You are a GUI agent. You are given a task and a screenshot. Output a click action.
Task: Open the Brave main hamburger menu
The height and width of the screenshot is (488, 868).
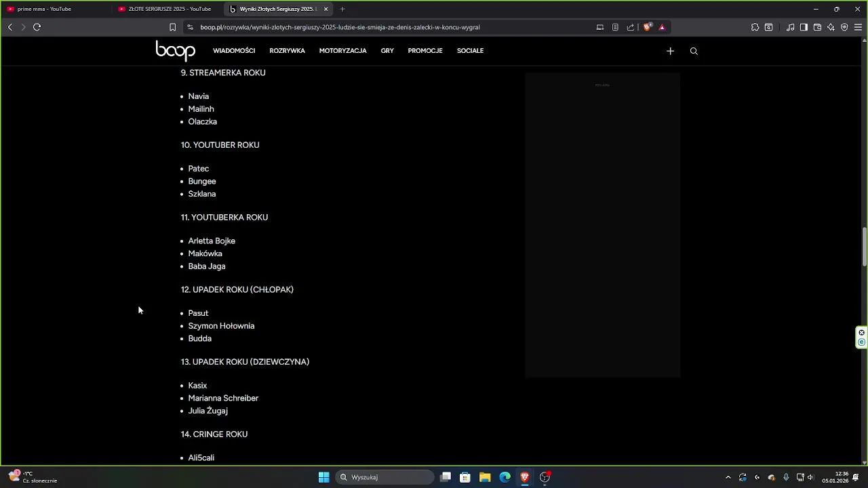[858, 27]
